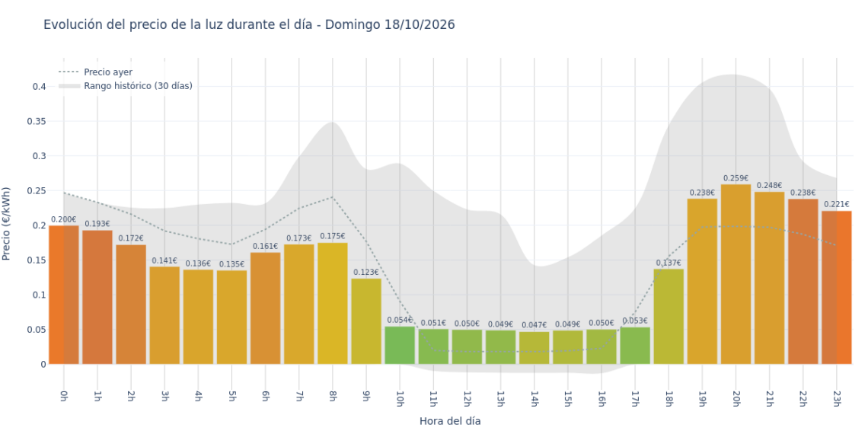
Task: Click the '0.175€' value label
Action: point(333,236)
